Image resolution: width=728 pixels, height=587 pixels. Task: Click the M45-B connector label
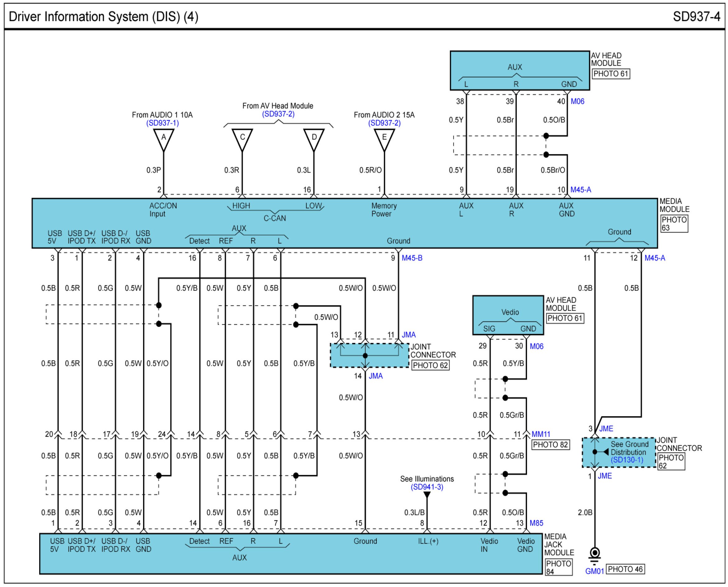pos(412,258)
